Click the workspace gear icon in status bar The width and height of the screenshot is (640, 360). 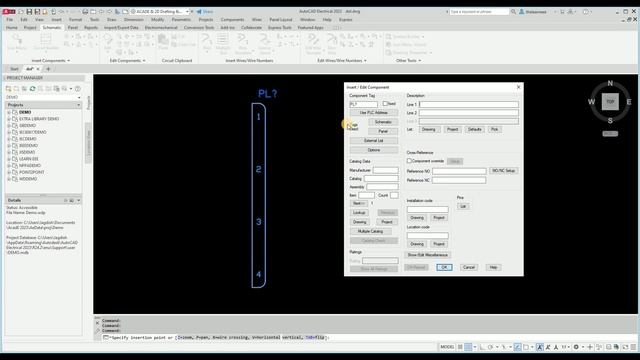[576, 347]
